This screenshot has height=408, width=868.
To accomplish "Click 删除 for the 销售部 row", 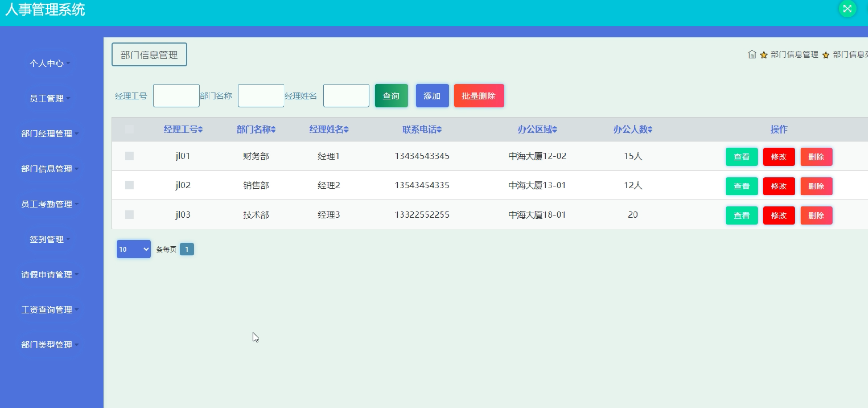I will point(816,186).
